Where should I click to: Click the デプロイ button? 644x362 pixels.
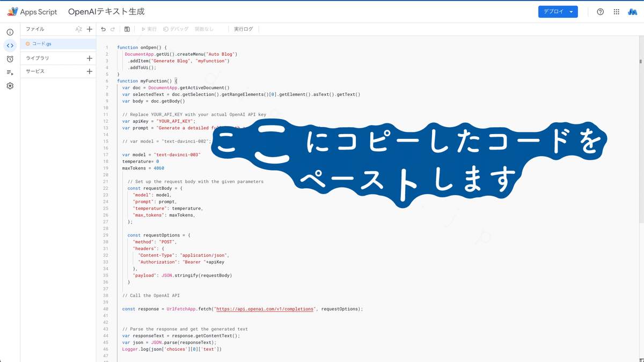pos(558,12)
